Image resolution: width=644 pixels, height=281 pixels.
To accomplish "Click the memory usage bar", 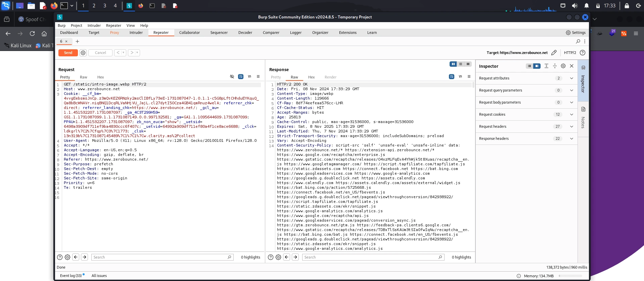I will tap(570, 276).
